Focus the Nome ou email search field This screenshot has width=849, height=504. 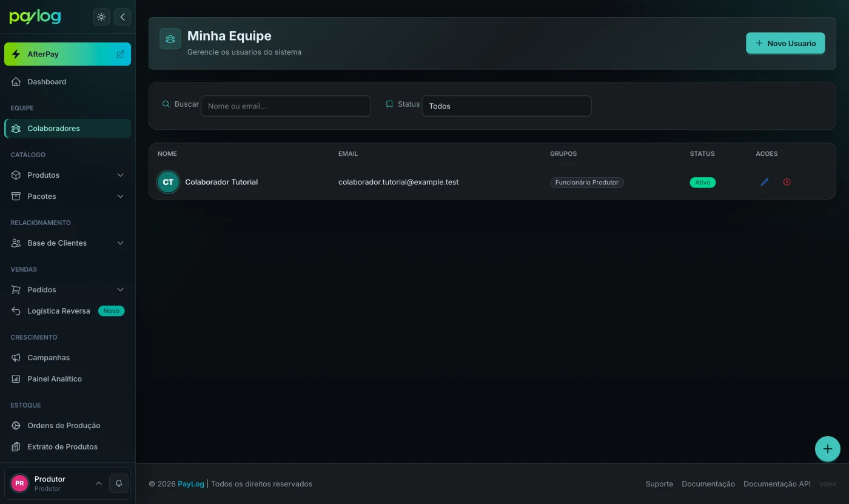click(286, 106)
